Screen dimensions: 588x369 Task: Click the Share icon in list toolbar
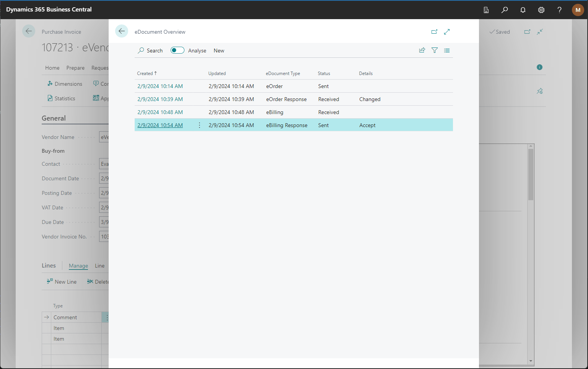point(422,50)
